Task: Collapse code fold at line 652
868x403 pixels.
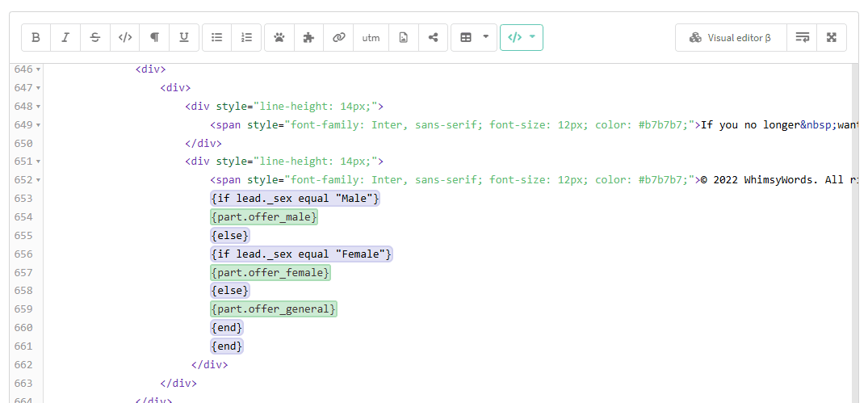Action: pos(38,180)
